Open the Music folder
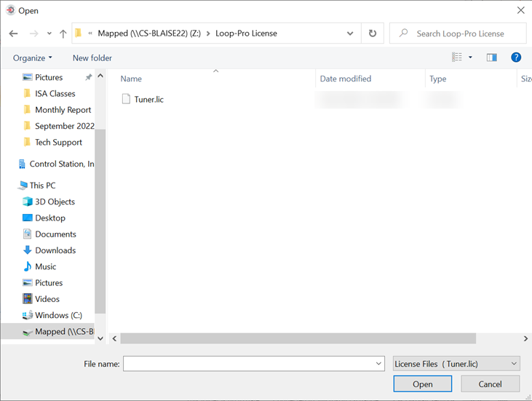 click(45, 266)
